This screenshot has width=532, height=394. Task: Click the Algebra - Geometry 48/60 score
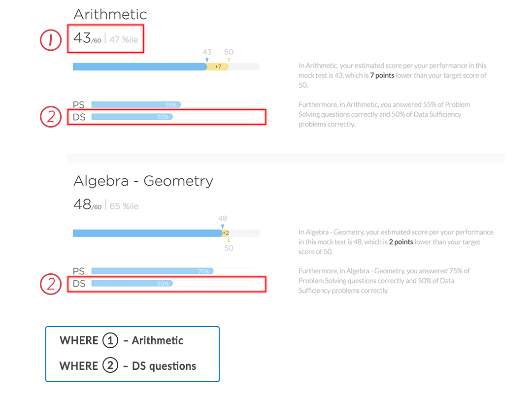87,205
